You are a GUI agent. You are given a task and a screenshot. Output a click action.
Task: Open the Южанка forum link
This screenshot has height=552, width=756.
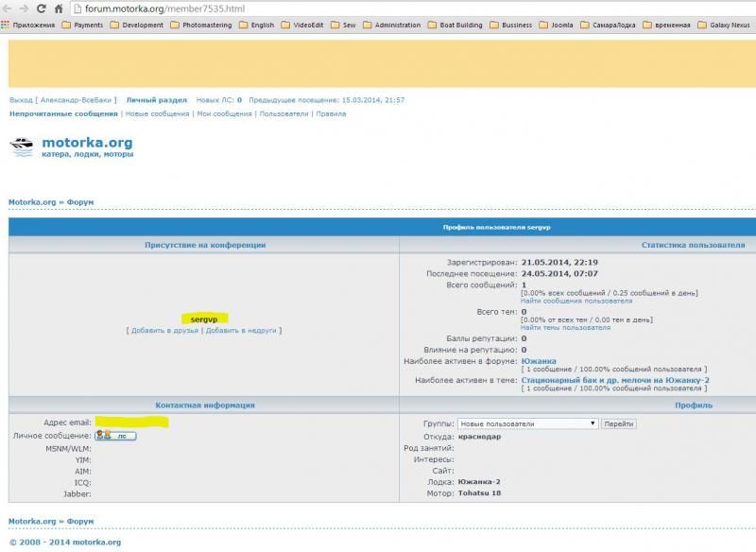539,360
